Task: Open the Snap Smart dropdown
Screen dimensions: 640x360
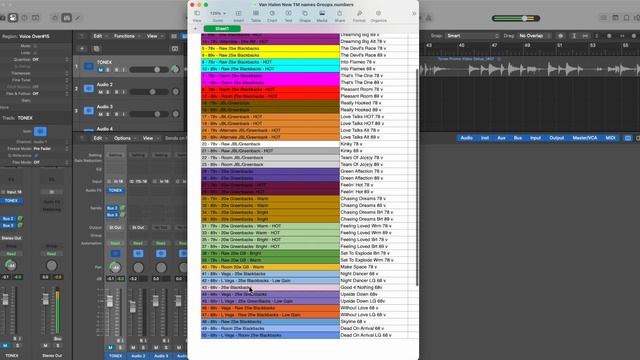Action: pos(472,36)
